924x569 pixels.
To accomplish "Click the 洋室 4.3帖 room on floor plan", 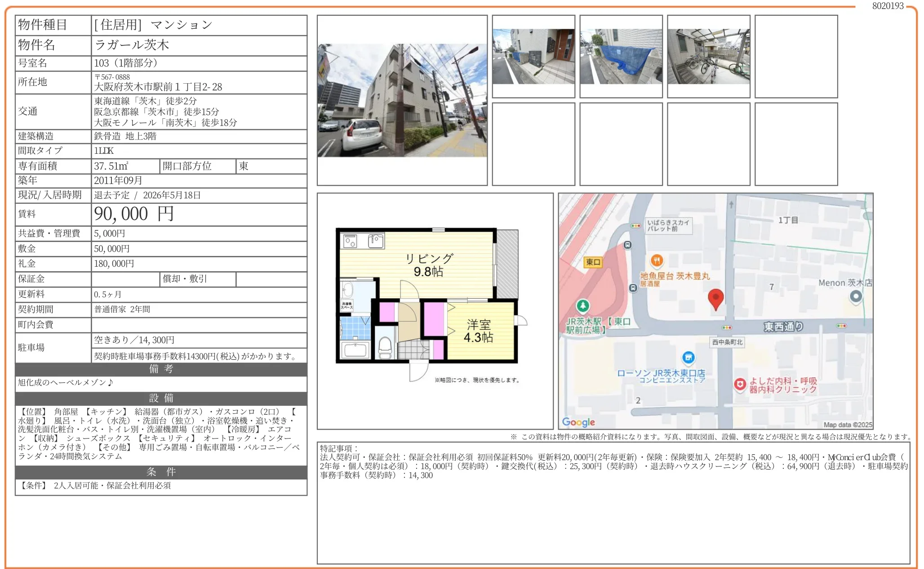I will (479, 331).
